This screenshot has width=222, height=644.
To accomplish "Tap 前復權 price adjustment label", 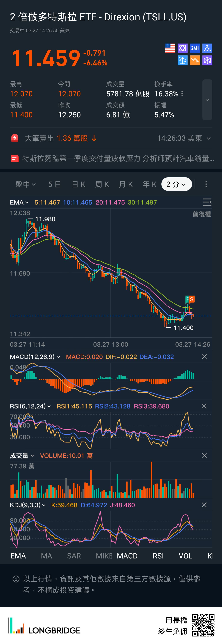I will [x=201, y=214].
